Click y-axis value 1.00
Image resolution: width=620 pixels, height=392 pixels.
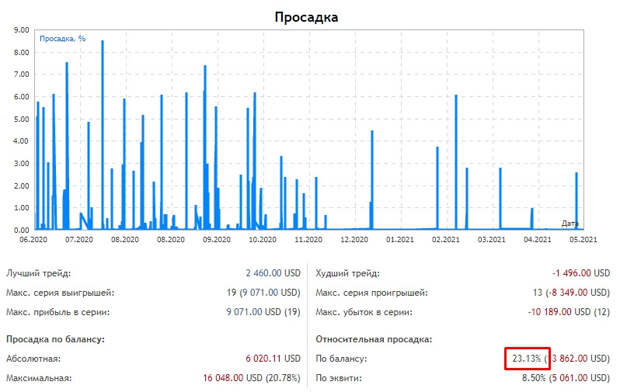coord(21,208)
